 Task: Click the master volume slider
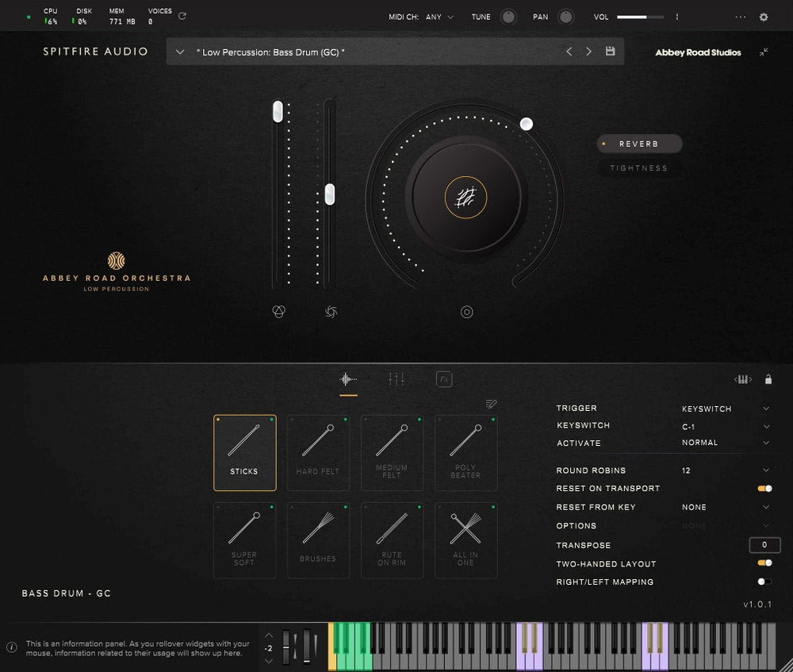642,17
